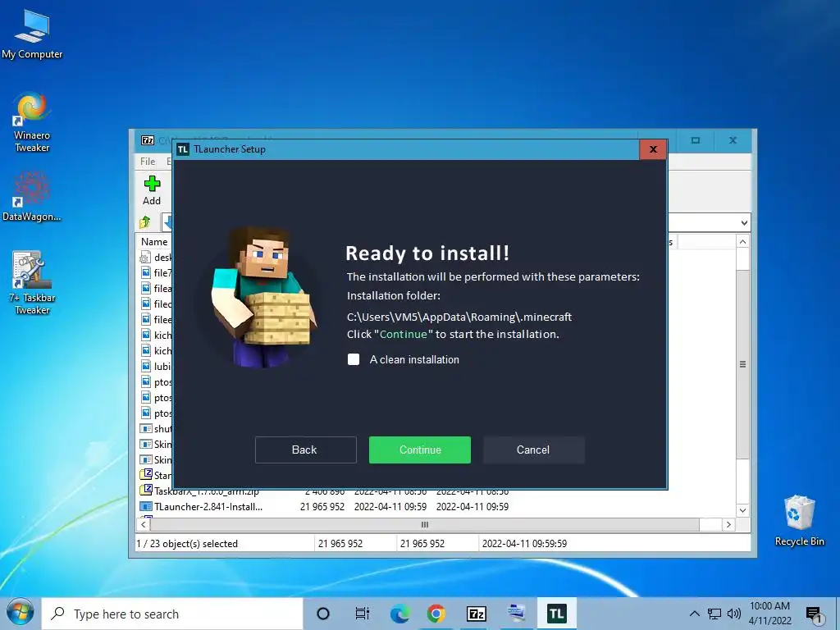Open the clock showing 10:00 AM

click(769, 614)
